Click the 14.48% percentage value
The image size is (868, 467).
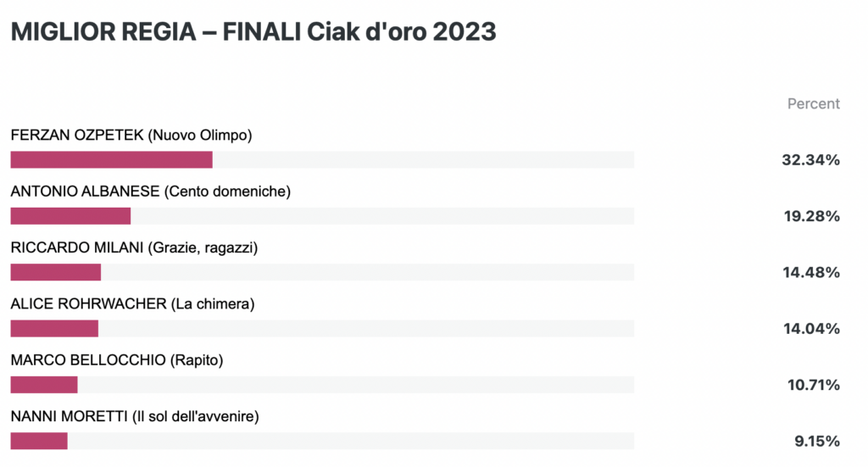pyautogui.click(x=811, y=272)
